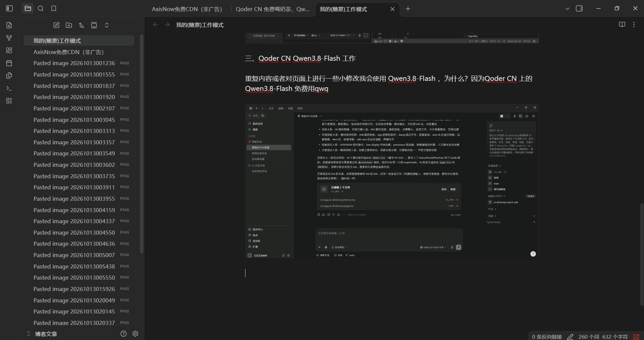644x340 pixels.
Task: Expand or collapse all folders
Action: tap(107, 25)
